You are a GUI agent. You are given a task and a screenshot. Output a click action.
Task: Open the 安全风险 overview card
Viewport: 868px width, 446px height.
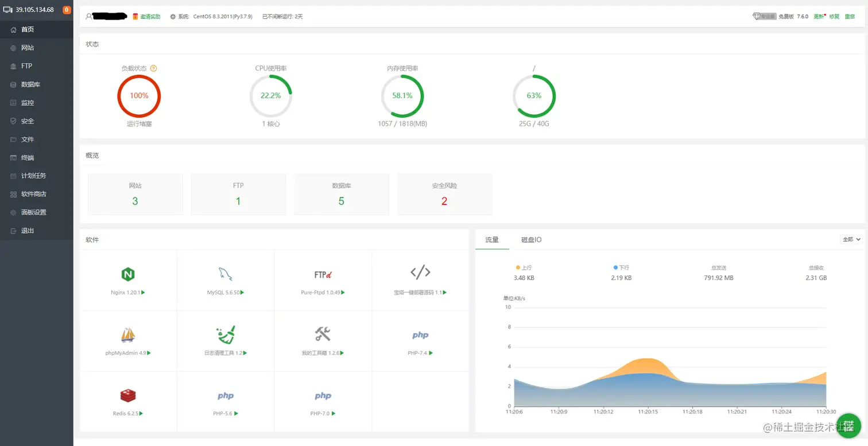coord(444,194)
